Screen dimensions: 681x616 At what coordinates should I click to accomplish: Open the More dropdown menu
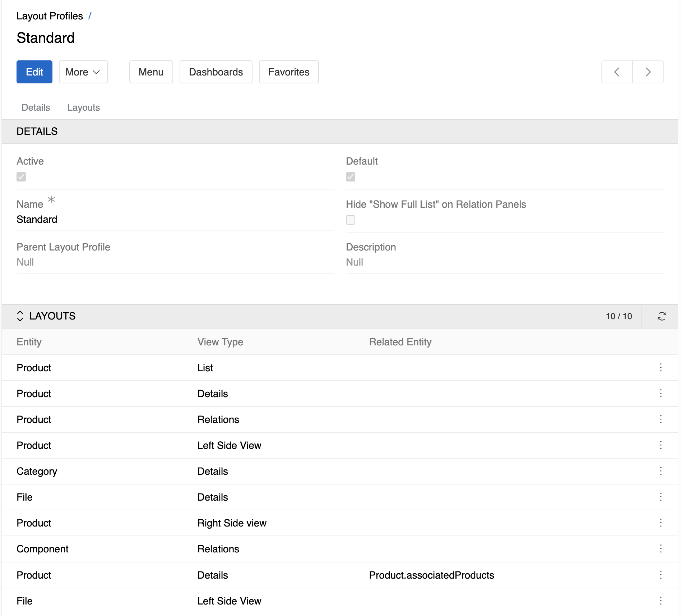click(83, 72)
